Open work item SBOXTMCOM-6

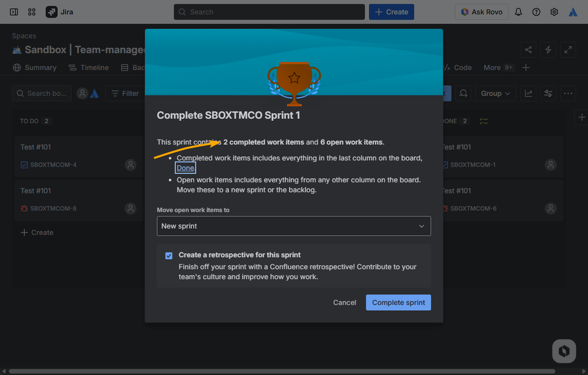click(473, 208)
